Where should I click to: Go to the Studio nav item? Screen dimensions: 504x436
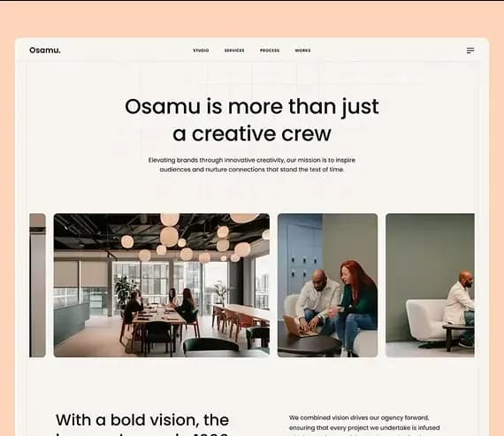pos(201,50)
